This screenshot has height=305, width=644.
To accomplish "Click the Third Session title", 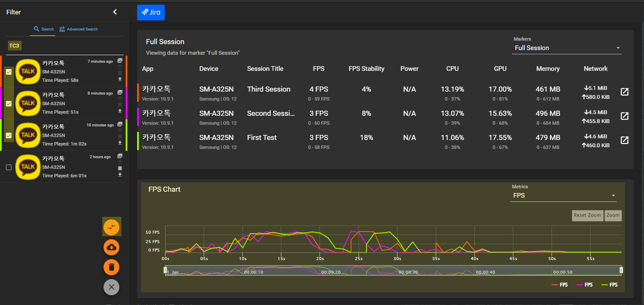I will point(269,89).
